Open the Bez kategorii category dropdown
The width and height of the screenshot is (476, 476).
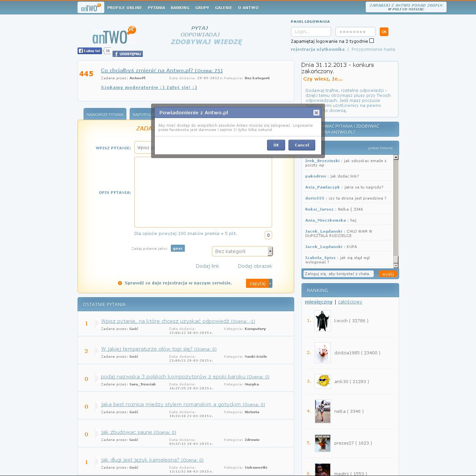pyautogui.click(x=242, y=251)
